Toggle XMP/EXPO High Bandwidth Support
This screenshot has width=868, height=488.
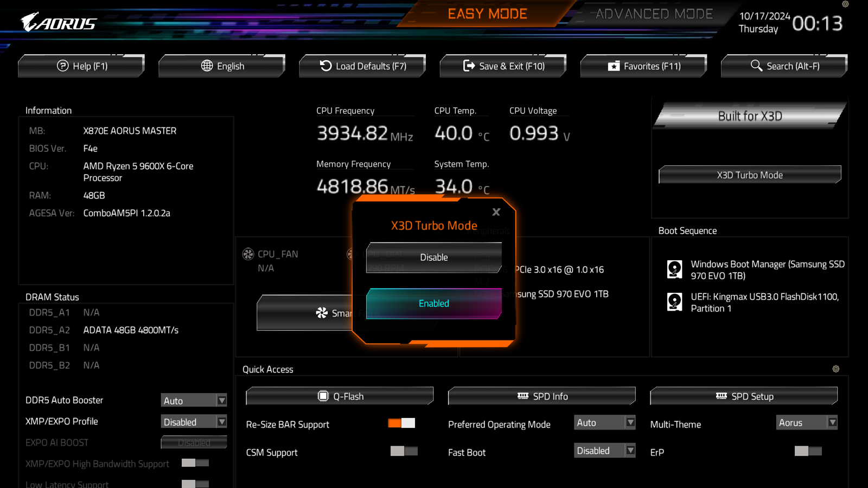(x=195, y=463)
